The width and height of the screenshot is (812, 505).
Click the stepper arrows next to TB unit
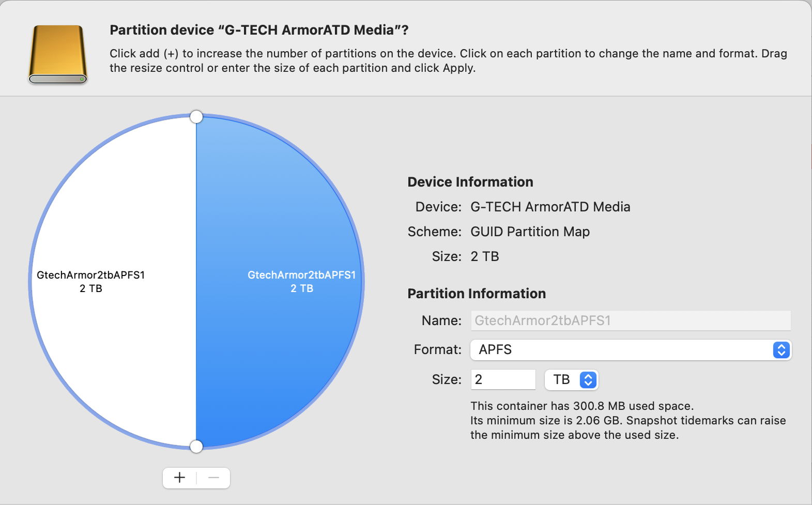(x=588, y=379)
